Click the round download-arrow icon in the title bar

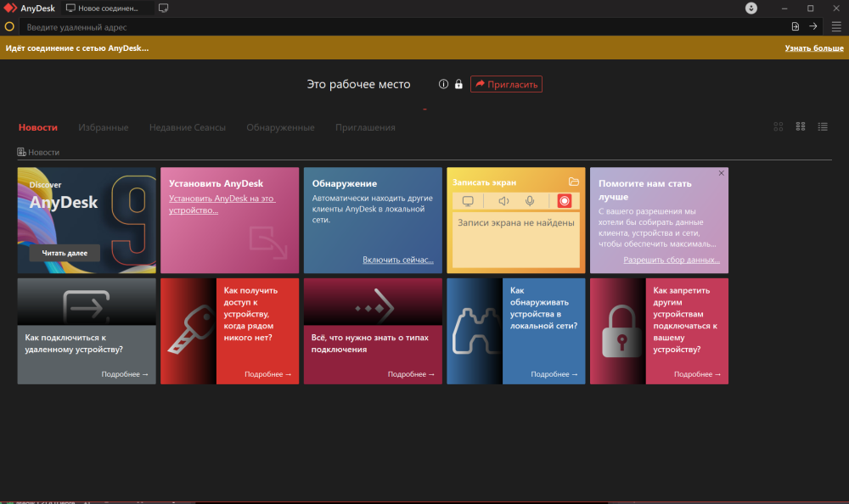751,8
